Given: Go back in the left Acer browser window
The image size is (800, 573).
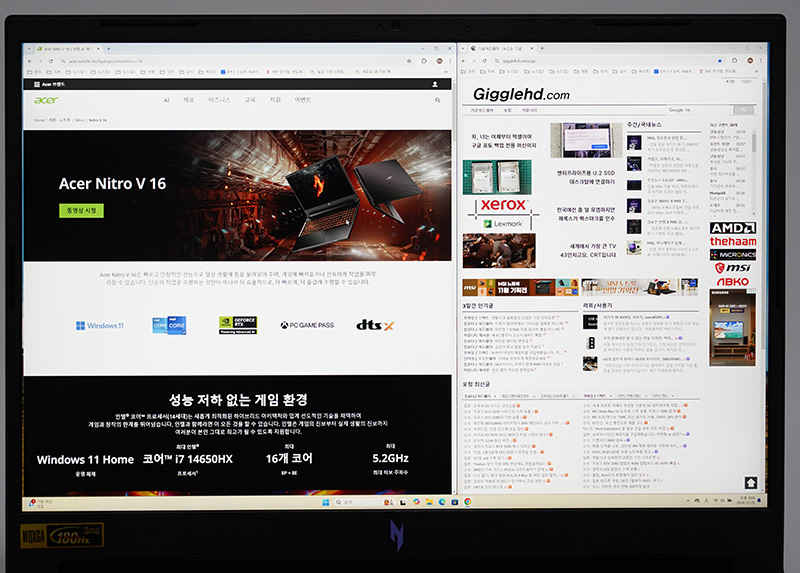Looking at the screenshot, I should click(x=30, y=61).
